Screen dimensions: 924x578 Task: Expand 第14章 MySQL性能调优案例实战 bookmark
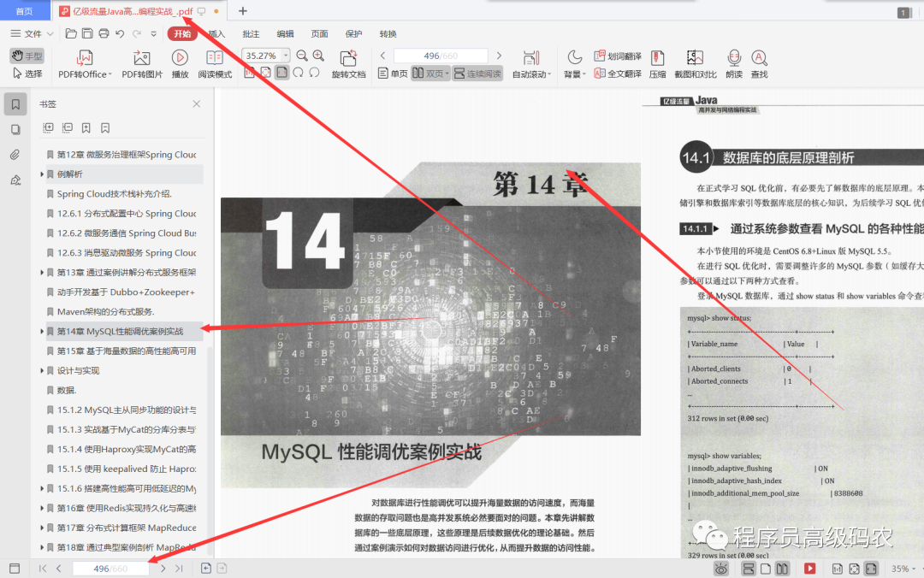click(x=42, y=331)
